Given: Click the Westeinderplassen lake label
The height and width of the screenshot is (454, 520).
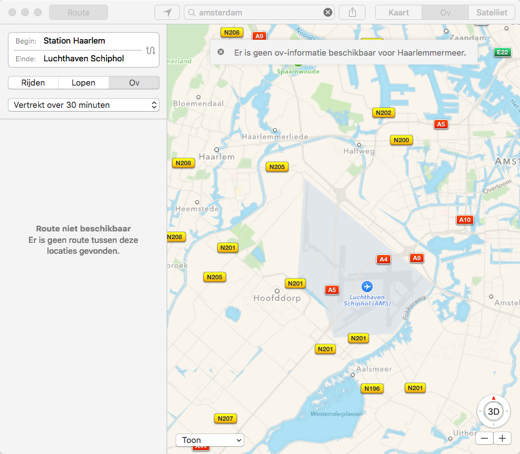Looking at the screenshot, I should 337,414.
